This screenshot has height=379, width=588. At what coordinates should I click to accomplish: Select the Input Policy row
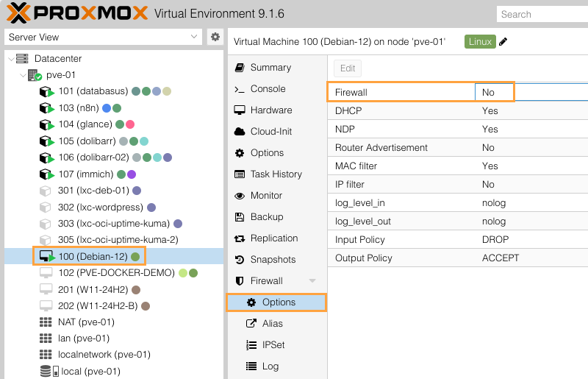pos(458,240)
